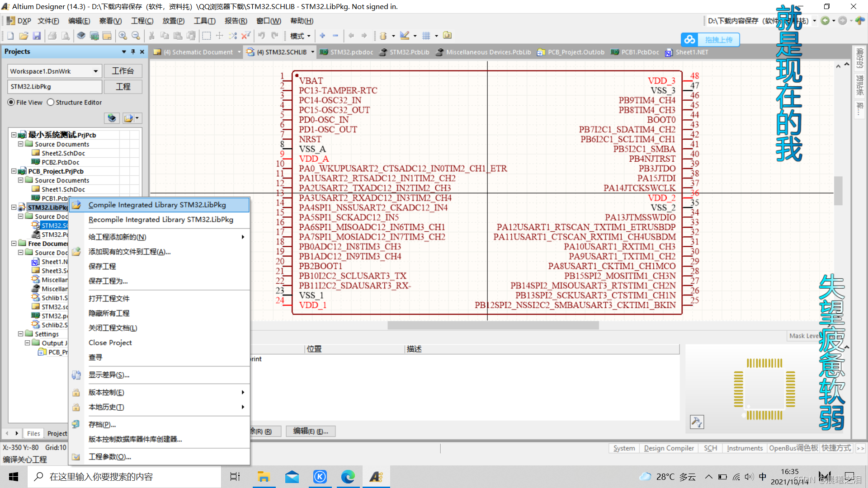Click the Clear Filter icon
The width and height of the screenshot is (868, 488).
(246, 36)
